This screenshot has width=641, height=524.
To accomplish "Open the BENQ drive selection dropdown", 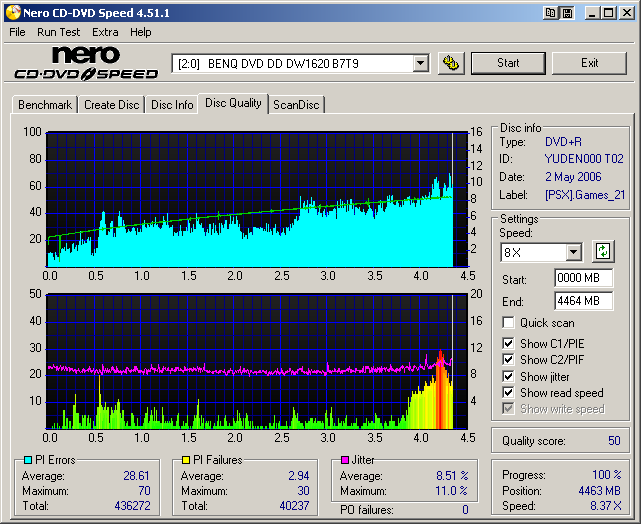I will click(421, 64).
